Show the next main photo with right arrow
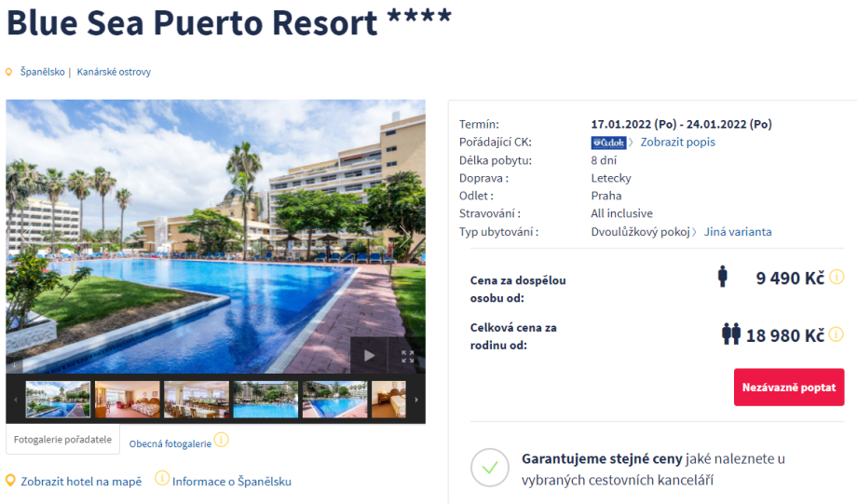The width and height of the screenshot is (857, 504). tap(405, 236)
